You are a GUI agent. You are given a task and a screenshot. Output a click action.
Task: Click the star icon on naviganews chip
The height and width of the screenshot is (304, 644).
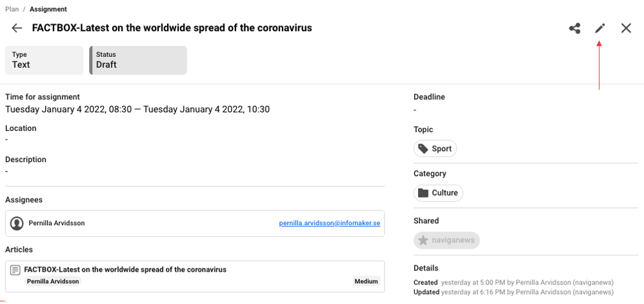423,241
